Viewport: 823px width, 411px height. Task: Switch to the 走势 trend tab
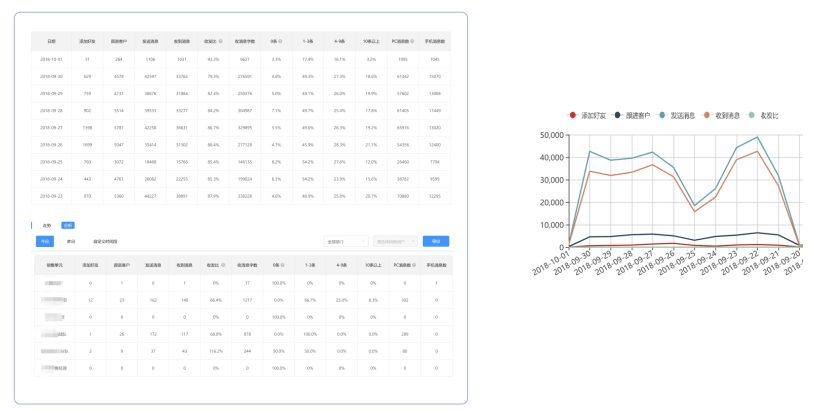point(47,225)
